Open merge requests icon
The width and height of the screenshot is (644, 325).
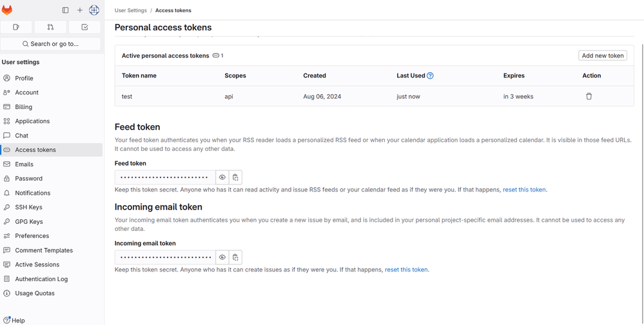tap(51, 27)
